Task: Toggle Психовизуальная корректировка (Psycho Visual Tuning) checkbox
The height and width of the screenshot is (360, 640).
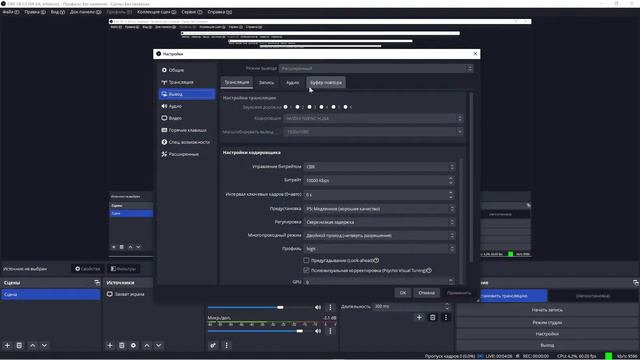Action: click(306, 270)
